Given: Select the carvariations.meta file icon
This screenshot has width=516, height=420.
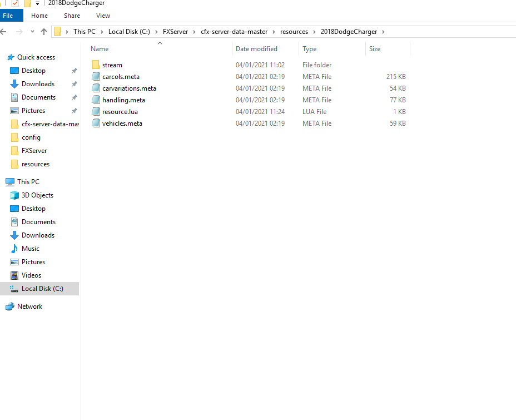Looking at the screenshot, I should [96, 88].
